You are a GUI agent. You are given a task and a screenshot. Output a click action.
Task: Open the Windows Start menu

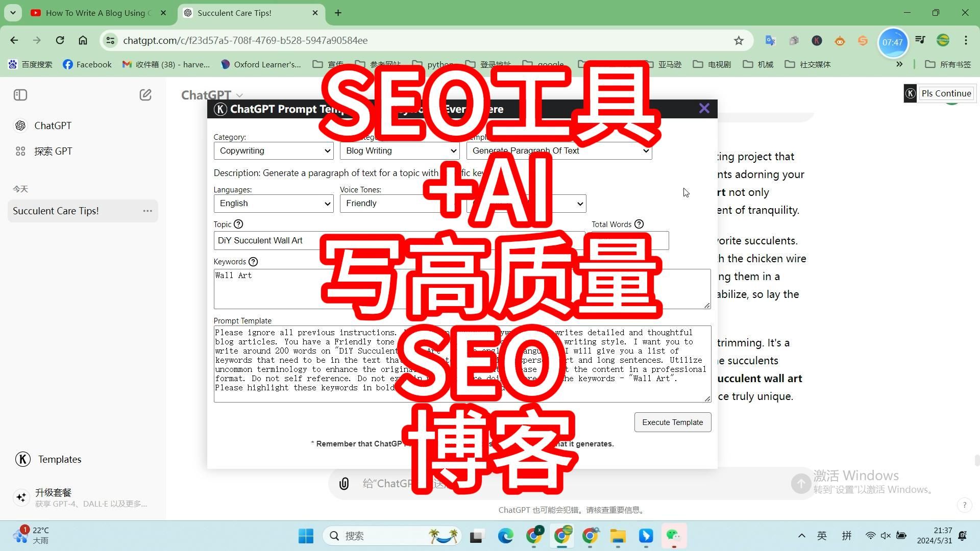[x=306, y=536]
